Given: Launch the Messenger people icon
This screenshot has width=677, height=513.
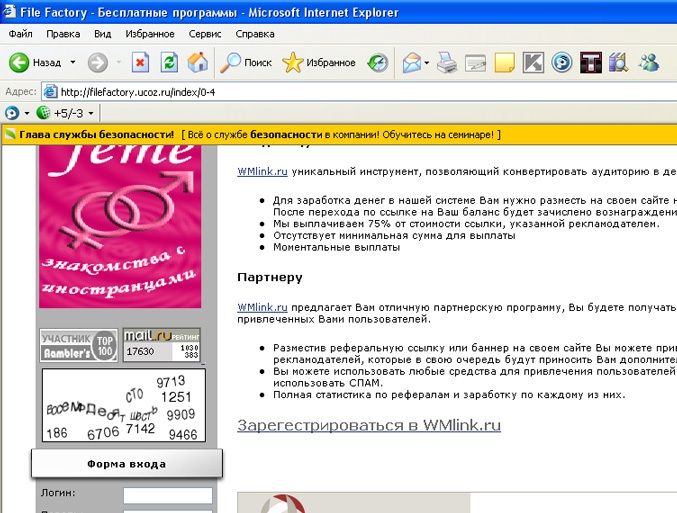Looking at the screenshot, I should (649, 63).
